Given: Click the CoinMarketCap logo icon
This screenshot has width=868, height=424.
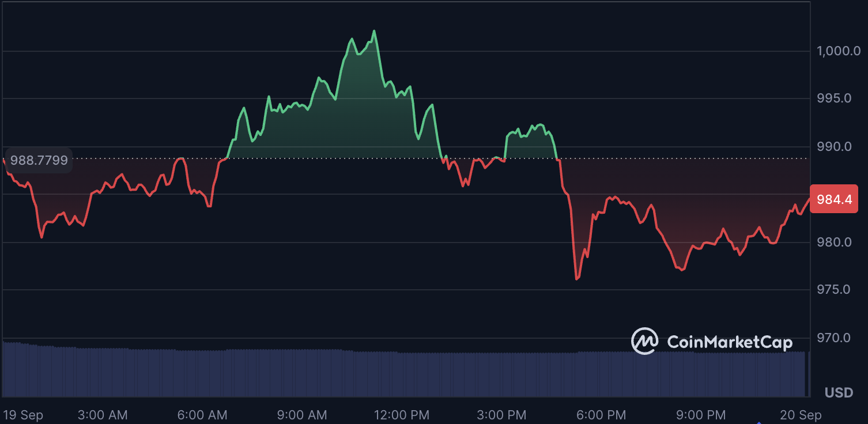Looking at the screenshot, I should [x=645, y=341].
